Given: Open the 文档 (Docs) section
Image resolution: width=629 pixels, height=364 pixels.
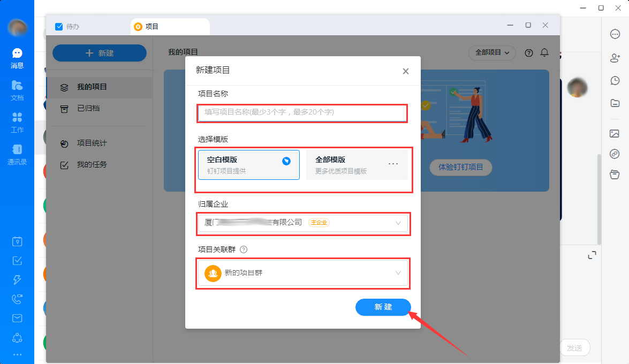Looking at the screenshot, I should click(17, 91).
